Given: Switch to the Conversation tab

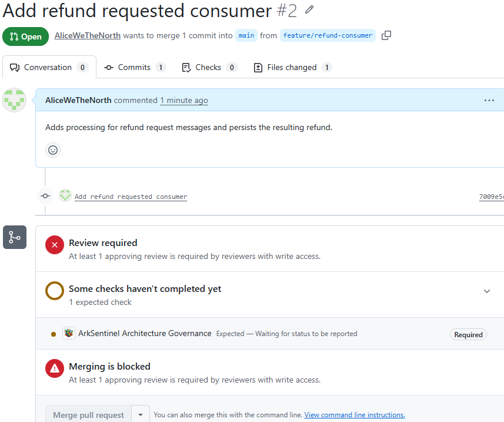Looking at the screenshot, I should (49, 67).
